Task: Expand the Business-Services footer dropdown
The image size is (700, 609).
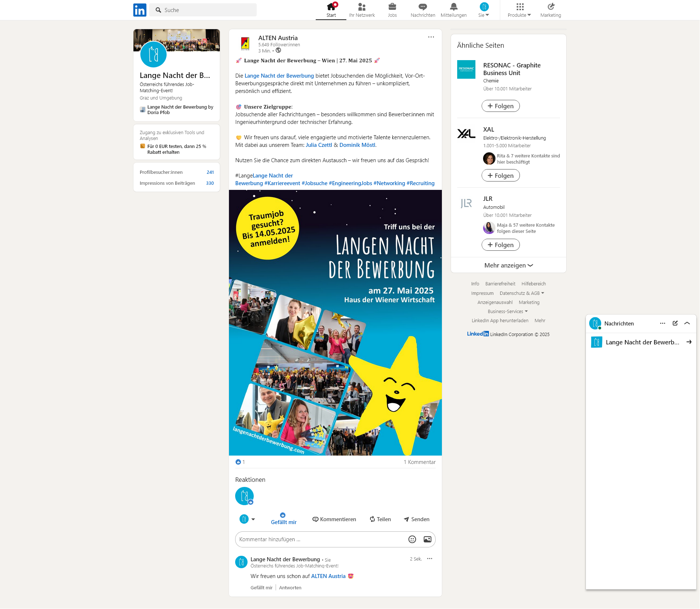Action: [507, 312]
